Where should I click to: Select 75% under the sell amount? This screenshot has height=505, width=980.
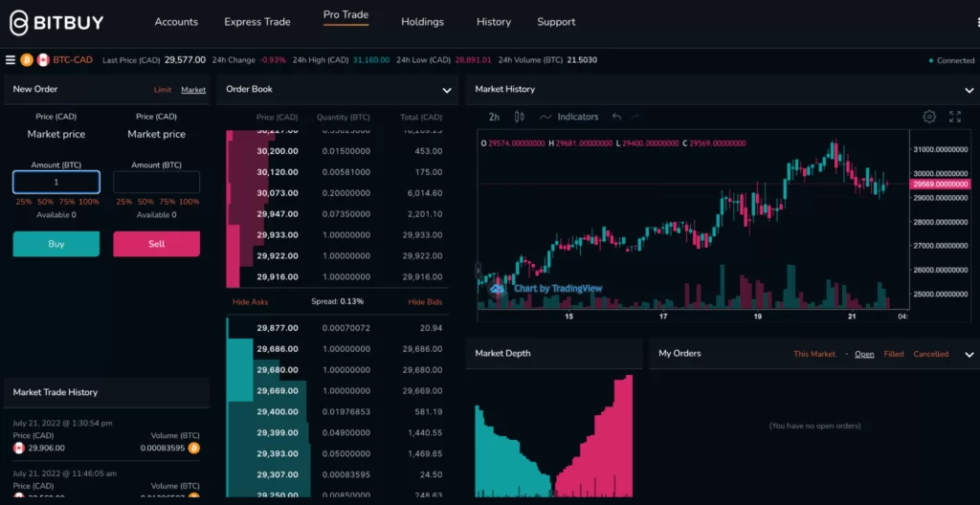pos(167,202)
